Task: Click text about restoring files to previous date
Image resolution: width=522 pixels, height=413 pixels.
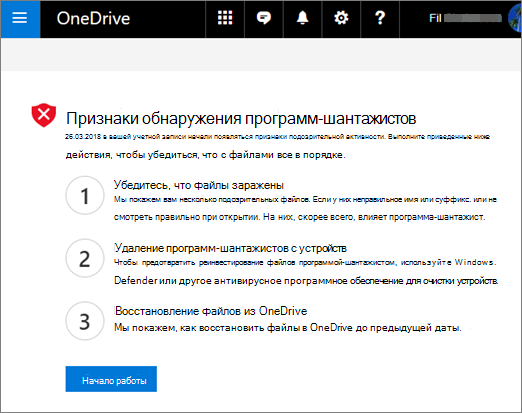Action: pos(288,328)
